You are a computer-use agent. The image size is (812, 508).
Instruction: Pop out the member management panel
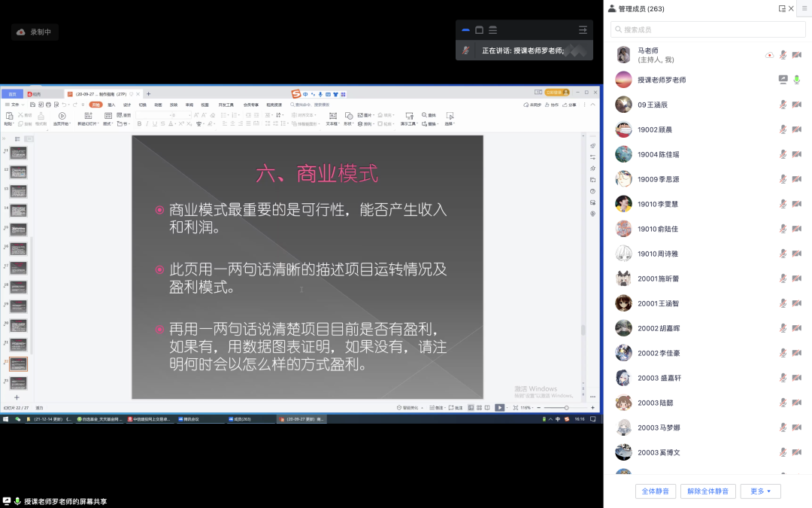782,9
